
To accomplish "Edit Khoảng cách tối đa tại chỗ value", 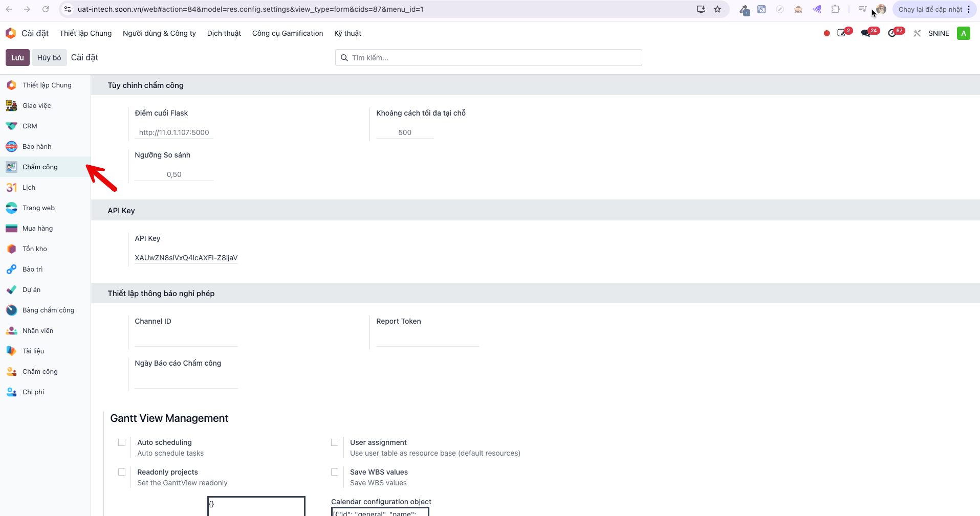I will click(x=405, y=132).
